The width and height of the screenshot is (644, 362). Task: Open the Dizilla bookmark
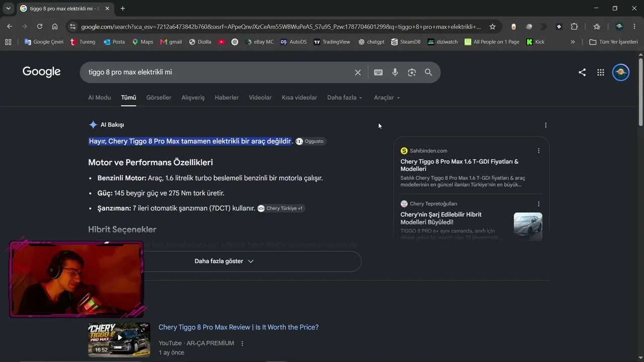point(200,42)
